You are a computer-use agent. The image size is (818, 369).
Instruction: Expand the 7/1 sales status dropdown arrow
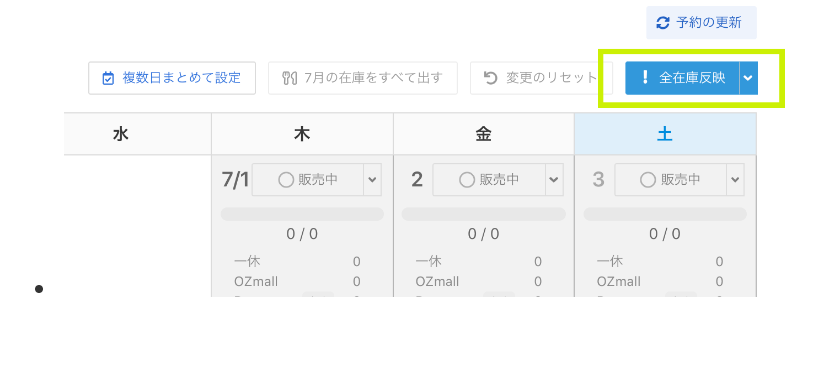pos(372,180)
